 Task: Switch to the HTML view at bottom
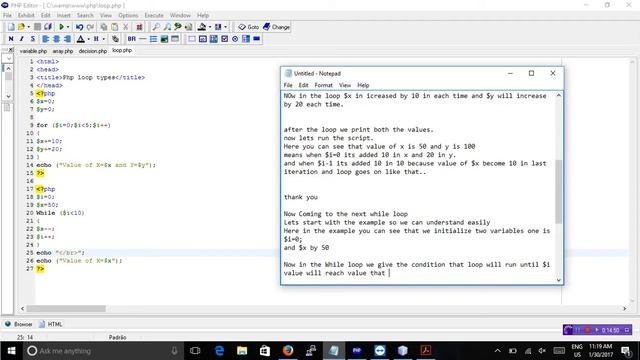click(50, 324)
